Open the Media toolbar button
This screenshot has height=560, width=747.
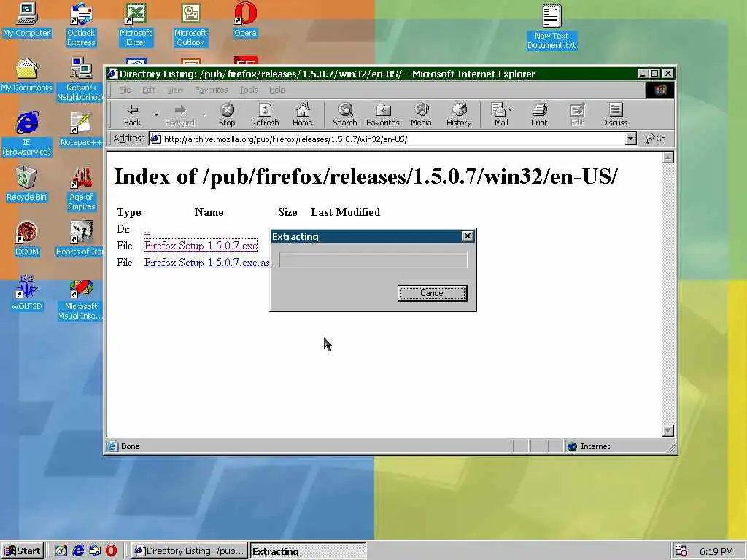[421, 114]
